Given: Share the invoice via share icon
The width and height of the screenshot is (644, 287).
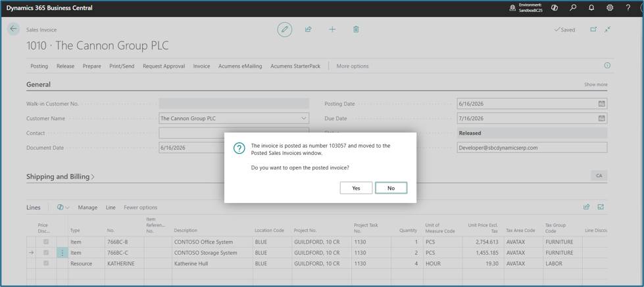Looking at the screenshot, I should (309, 30).
